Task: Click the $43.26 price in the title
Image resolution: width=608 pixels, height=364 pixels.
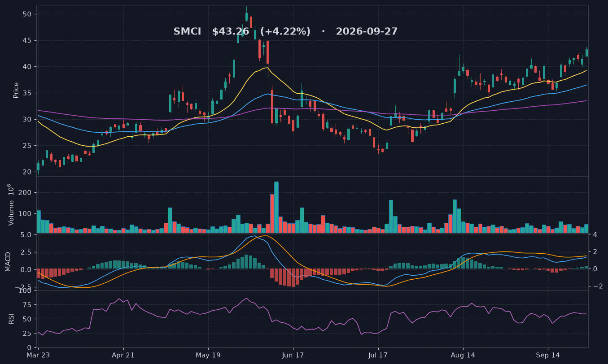Action: coord(230,32)
